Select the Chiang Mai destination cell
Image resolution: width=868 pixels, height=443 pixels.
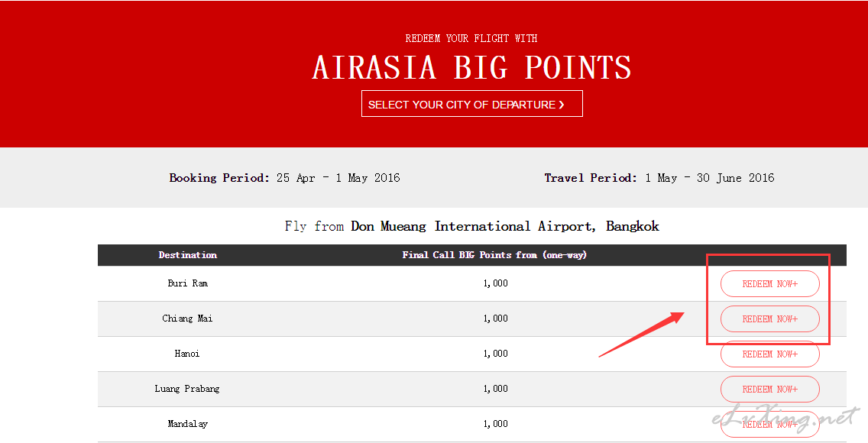pos(188,319)
